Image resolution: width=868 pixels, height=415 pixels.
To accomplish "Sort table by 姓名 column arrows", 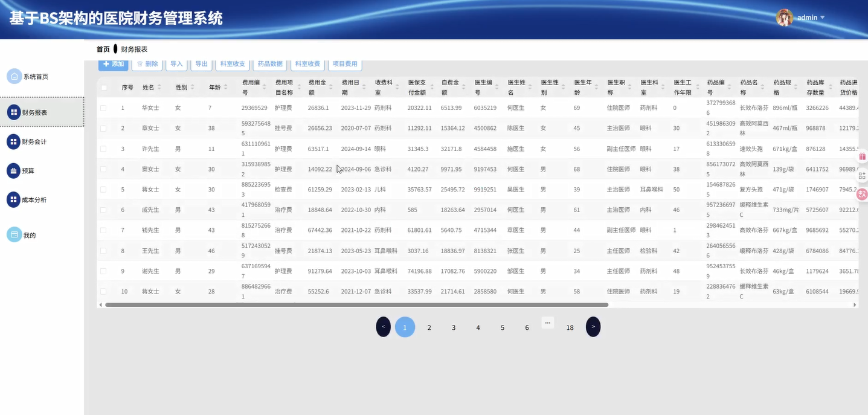I will coord(159,87).
